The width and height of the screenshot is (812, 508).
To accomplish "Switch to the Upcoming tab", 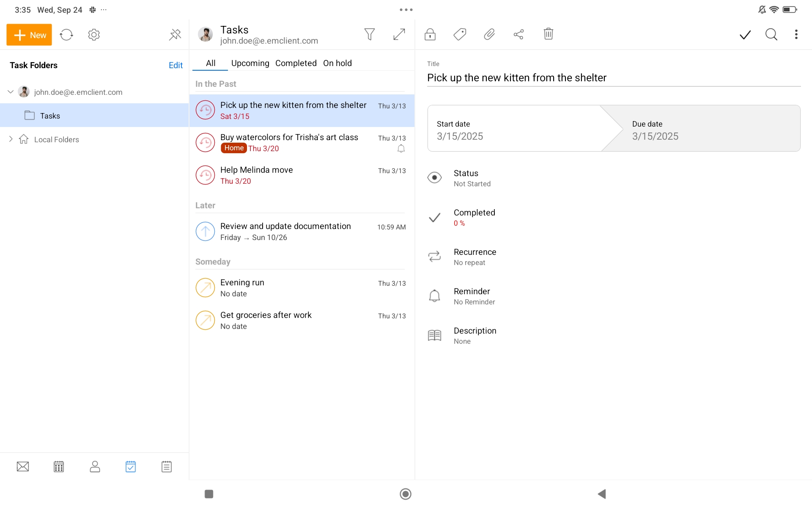I will click(250, 63).
